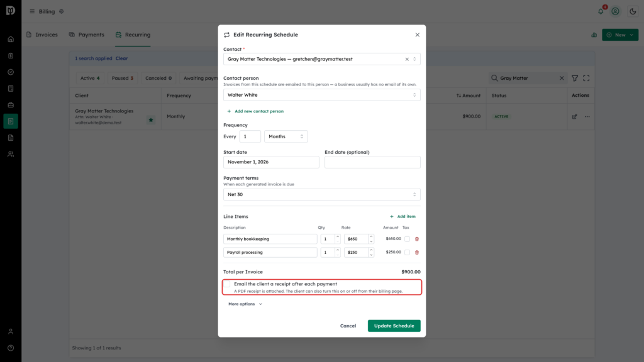Open the notifications bell
The image size is (644, 362).
pyautogui.click(x=601, y=11)
